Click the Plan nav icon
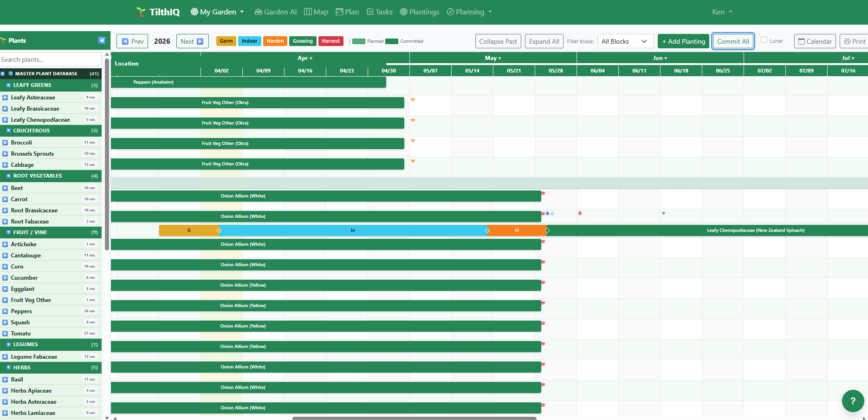This screenshot has width=868, height=420. click(340, 12)
